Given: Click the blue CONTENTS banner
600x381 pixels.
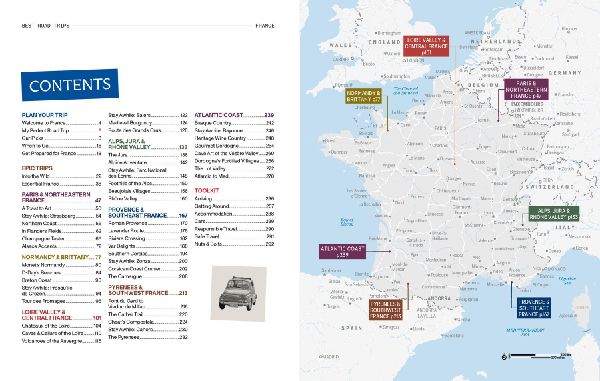Looking at the screenshot, I should pos(70,85).
